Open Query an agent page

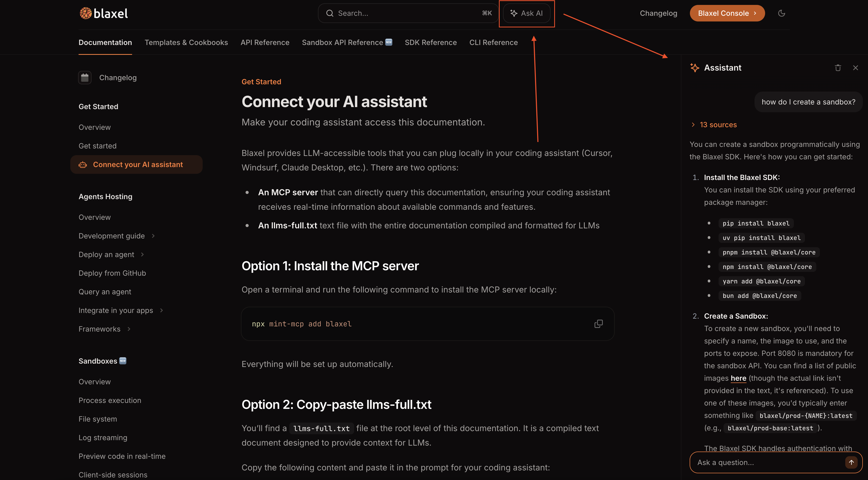pyautogui.click(x=105, y=292)
